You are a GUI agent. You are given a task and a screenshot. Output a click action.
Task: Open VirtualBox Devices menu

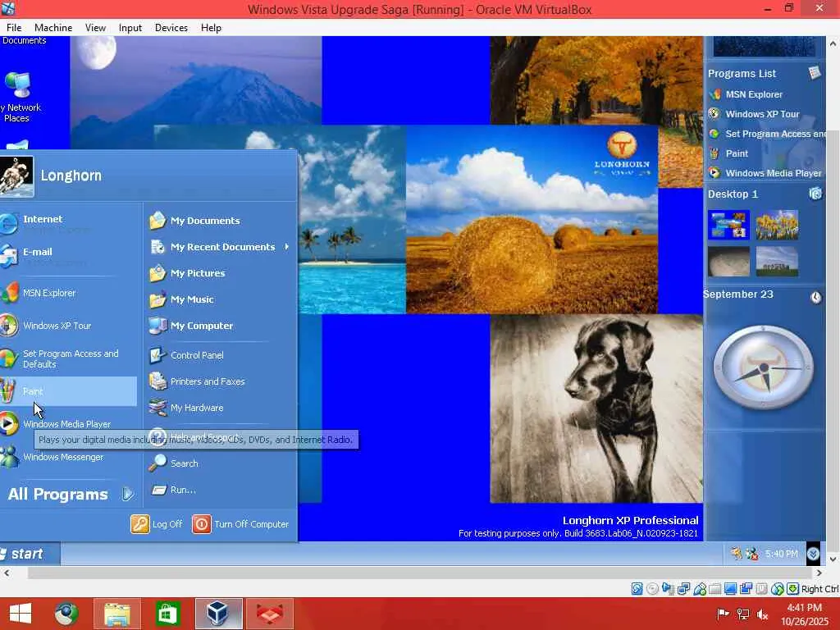pyautogui.click(x=171, y=28)
